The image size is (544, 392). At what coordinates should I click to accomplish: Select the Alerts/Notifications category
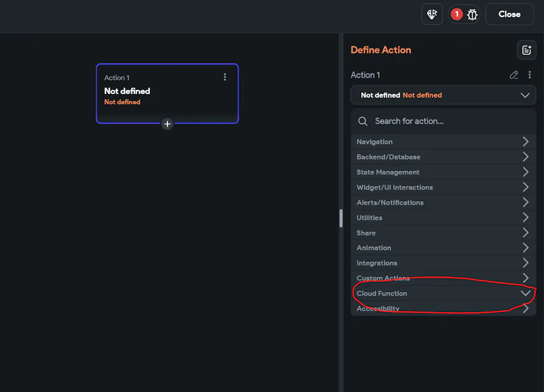click(443, 203)
